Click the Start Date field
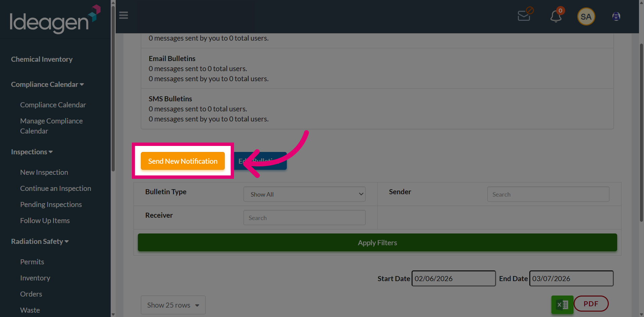The height and width of the screenshot is (317, 644). click(x=453, y=278)
